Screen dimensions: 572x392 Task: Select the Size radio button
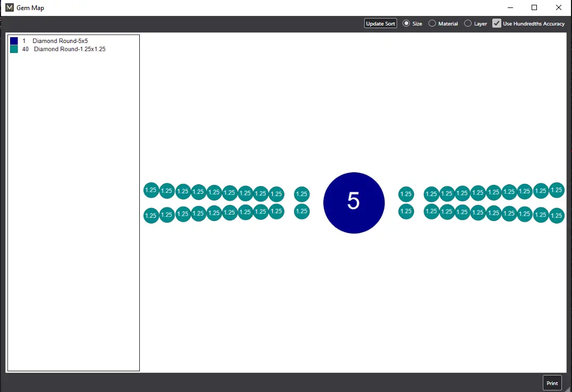point(407,23)
